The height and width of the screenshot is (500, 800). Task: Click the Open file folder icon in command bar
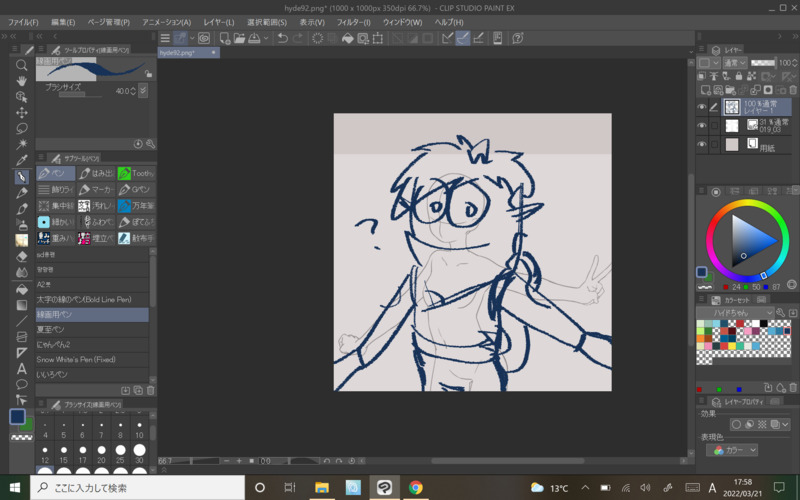pos(239,38)
